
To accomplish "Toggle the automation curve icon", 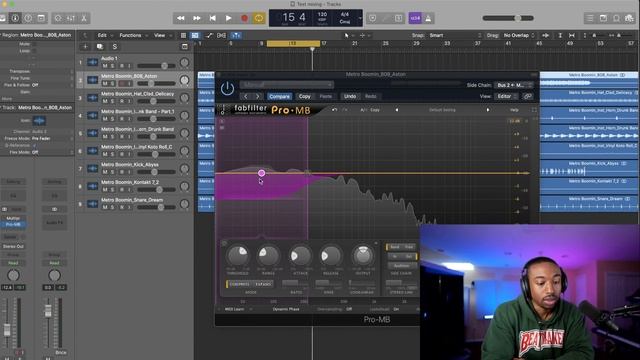I will click(209, 36).
